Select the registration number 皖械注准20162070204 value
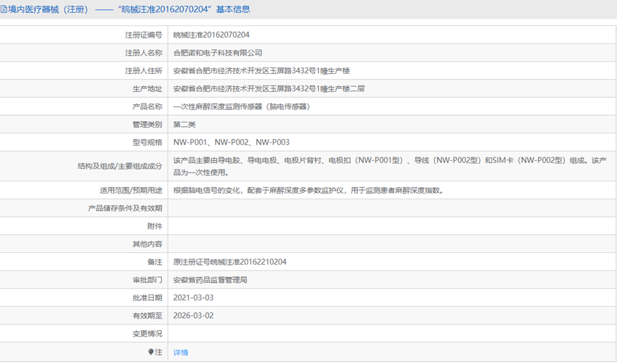 pyautogui.click(x=211, y=35)
